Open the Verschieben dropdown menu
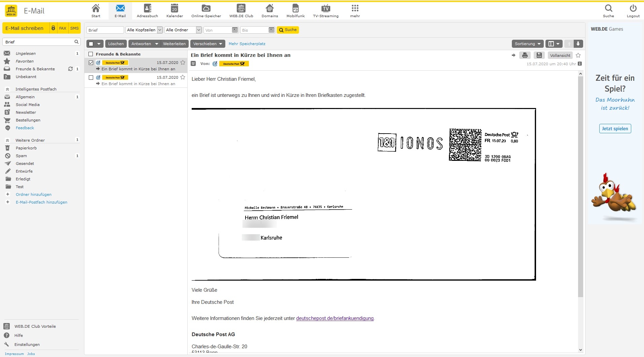The width and height of the screenshot is (644, 357). point(208,44)
